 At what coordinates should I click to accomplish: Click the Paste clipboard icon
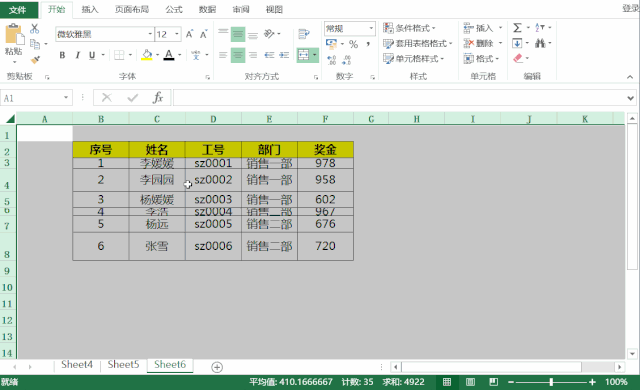14,34
